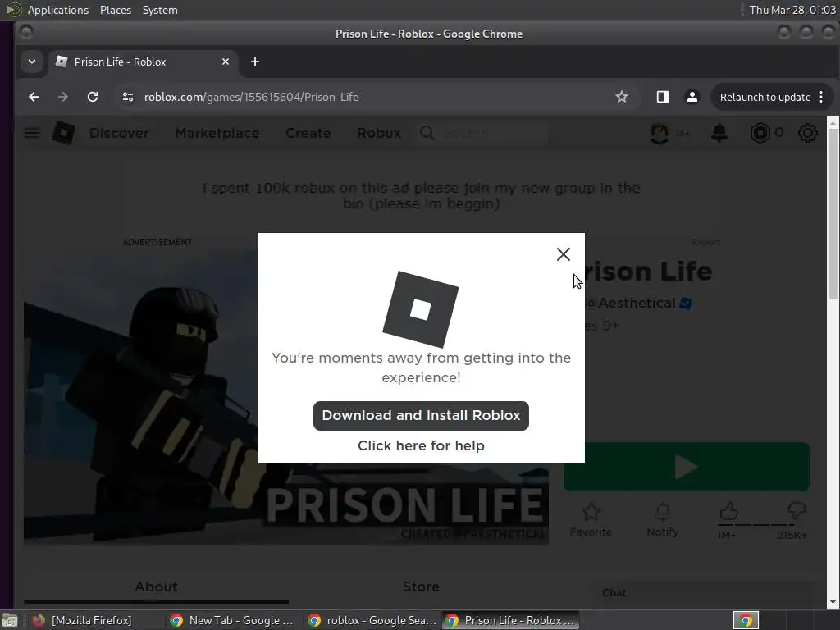Image resolution: width=840 pixels, height=630 pixels.
Task: Toggle the Chrome side panel icon
Action: click(x=663, y=97)
